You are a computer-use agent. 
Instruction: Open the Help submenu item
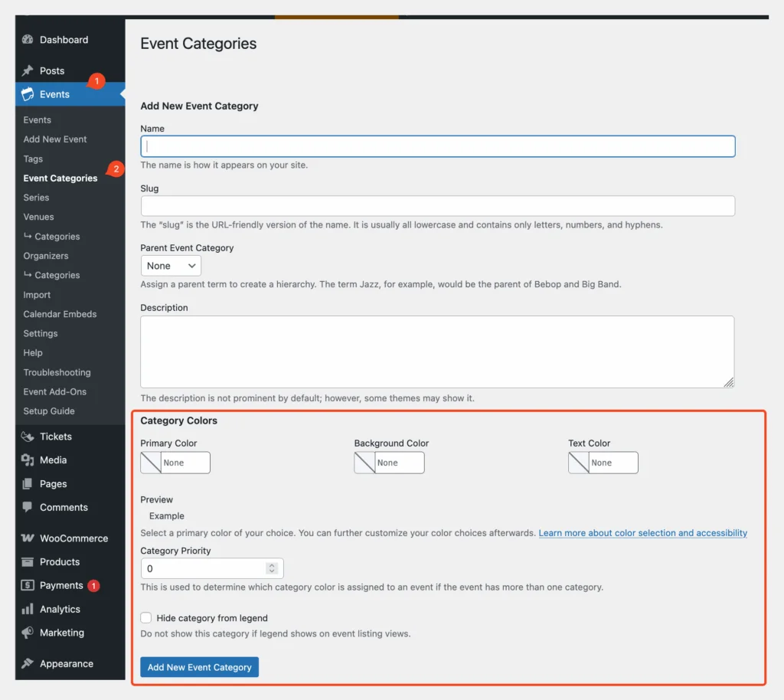click(32, 352)
